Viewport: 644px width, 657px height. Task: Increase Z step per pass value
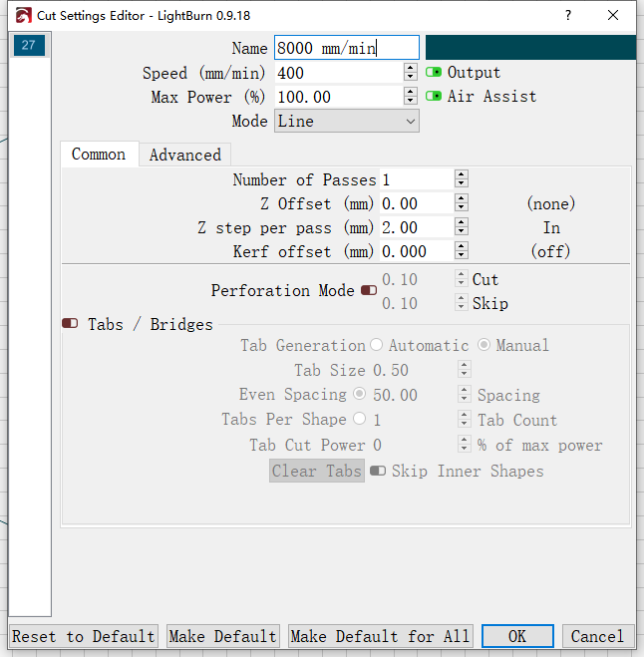point(462,222)
